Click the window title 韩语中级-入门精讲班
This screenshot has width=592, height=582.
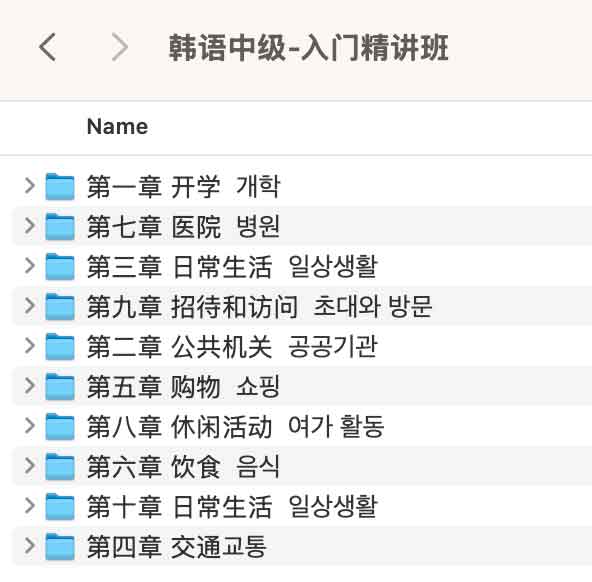pos(308,48)
